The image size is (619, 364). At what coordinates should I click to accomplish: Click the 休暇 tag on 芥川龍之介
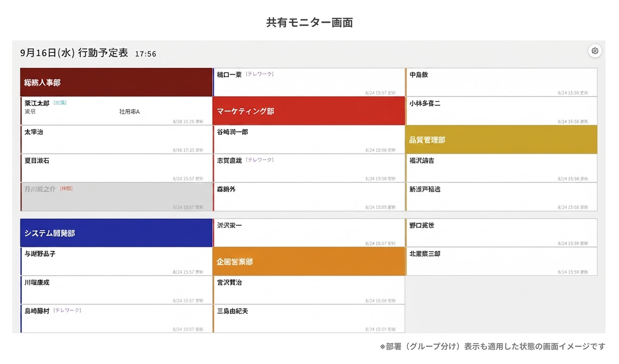pos(66,188)
